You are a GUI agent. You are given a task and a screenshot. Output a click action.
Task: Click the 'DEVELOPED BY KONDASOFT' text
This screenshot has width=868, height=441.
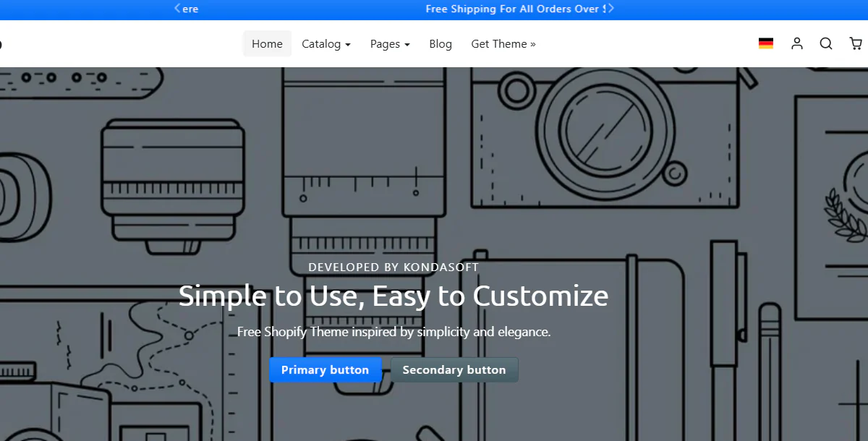[x=393, y=267]
